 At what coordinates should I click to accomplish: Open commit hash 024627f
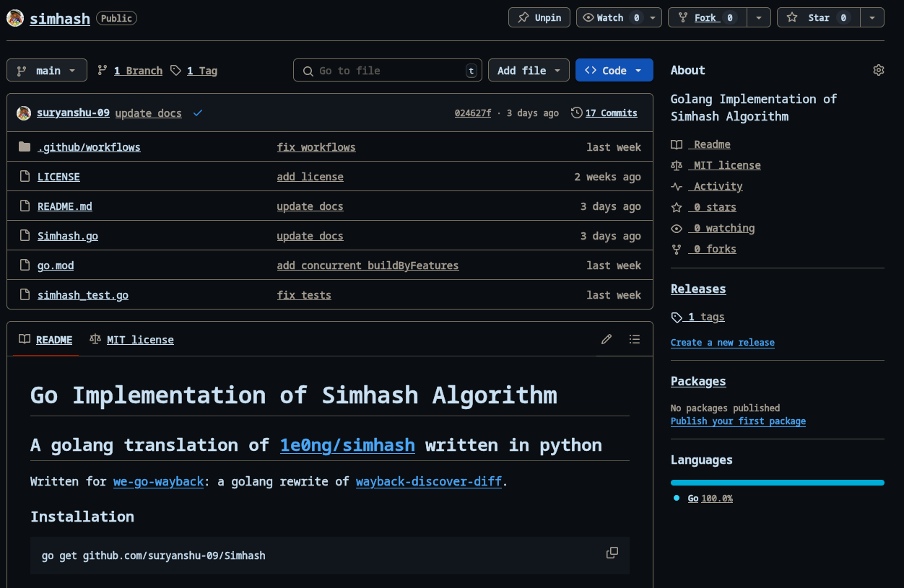(x=472, y=113)
